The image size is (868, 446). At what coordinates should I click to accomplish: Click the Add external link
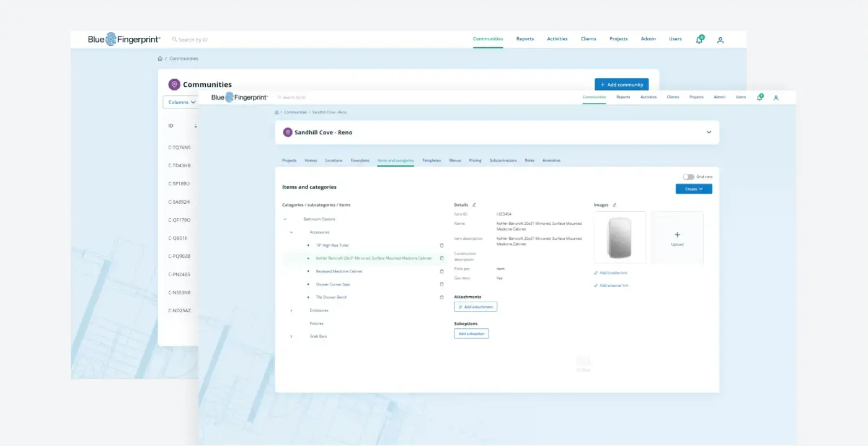tap(611, 286)
